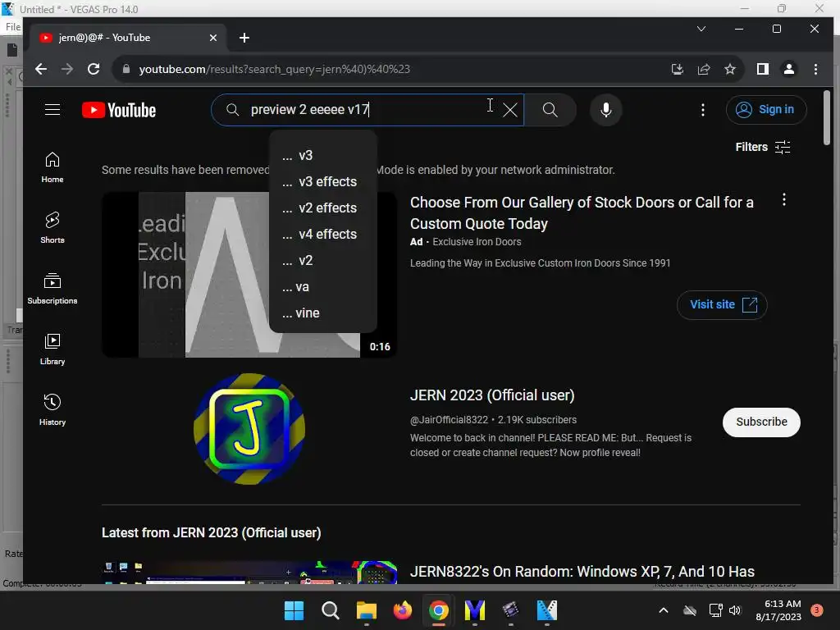The width and height of the screenshot is (840, 630).
Task: Open File menu in VEGAS Pro window
Action: point(13,27)
